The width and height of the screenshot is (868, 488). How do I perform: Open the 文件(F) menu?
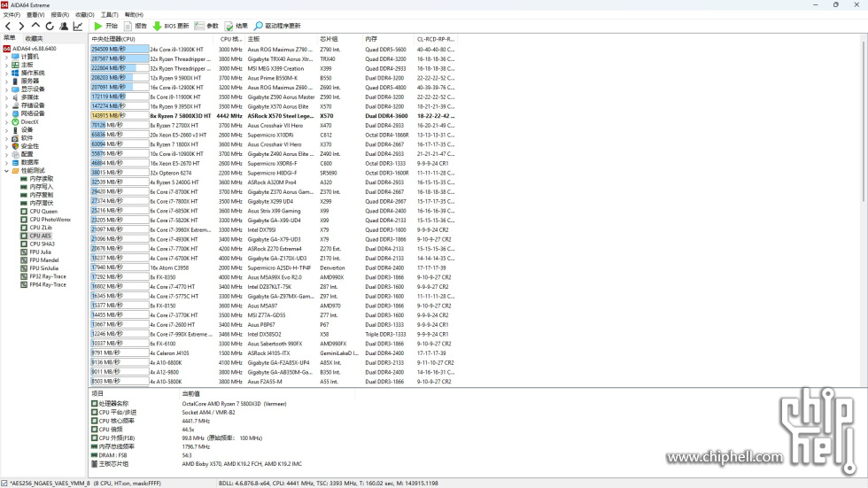click(12, 15)
